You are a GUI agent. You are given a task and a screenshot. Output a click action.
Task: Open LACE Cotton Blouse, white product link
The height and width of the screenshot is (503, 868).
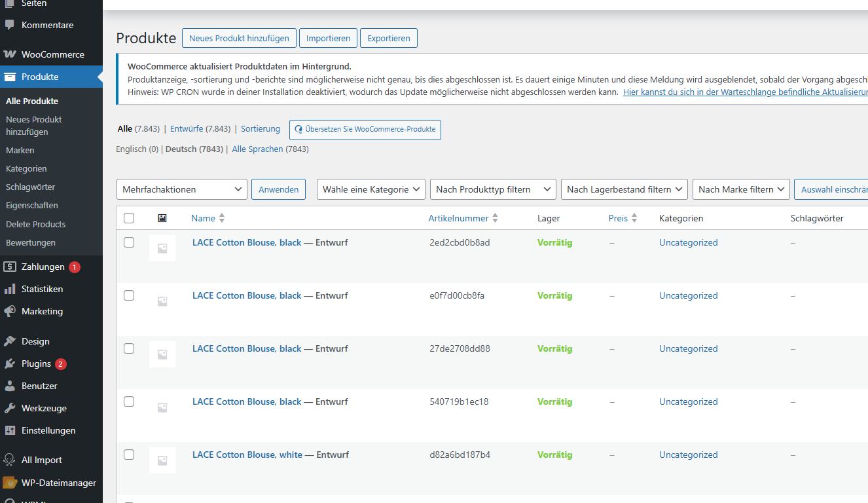click(x=247, y=455)
